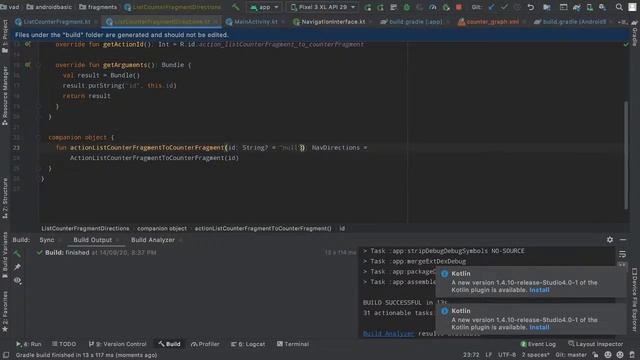The image size is (640, 360).
Task: Open the Event Log button
Action: point(538,344)
